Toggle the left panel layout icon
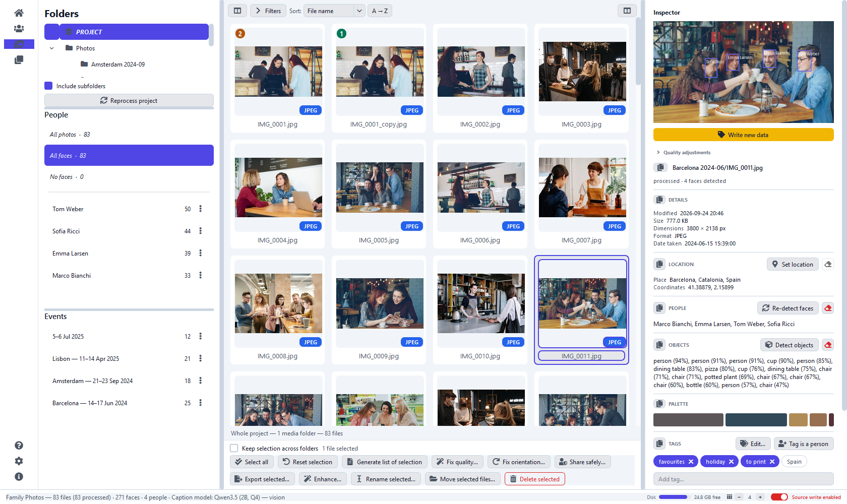Image resolution: width=847 pixels, height=504 pixels. click(x=237, y=11)
